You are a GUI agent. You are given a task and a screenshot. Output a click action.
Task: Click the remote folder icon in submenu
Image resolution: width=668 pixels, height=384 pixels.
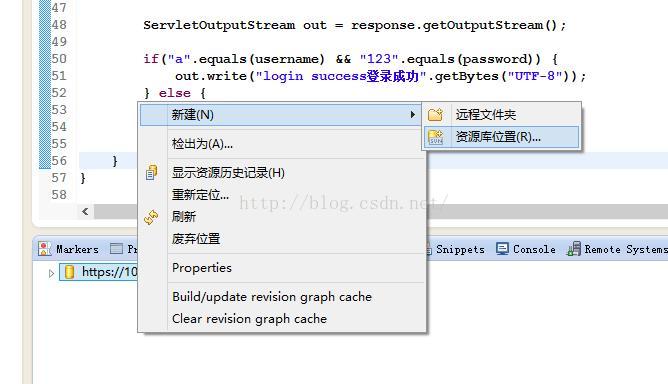[x=435, y=115]
